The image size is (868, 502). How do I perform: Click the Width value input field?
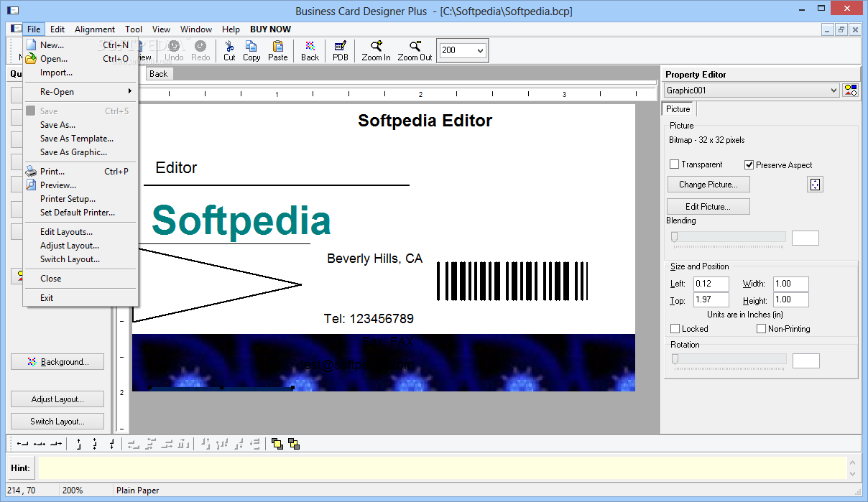[790, 284]
